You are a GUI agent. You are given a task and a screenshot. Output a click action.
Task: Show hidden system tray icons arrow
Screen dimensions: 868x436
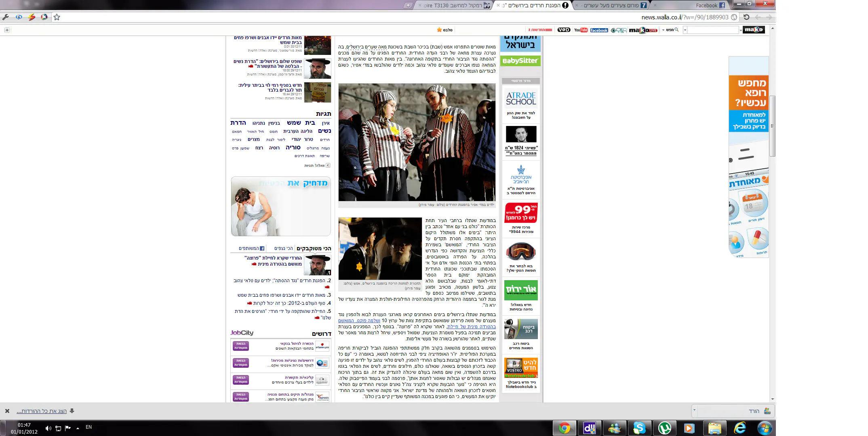(78, 428)
